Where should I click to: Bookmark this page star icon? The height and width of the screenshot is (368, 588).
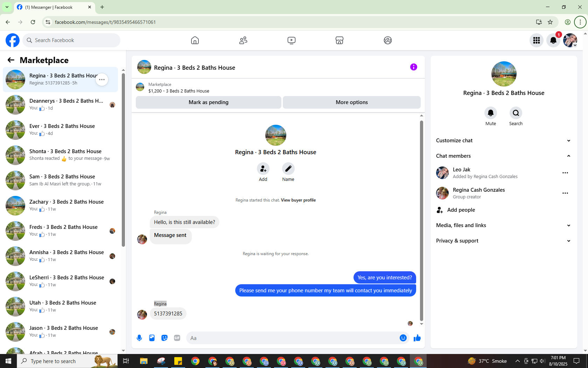[550, 22]
